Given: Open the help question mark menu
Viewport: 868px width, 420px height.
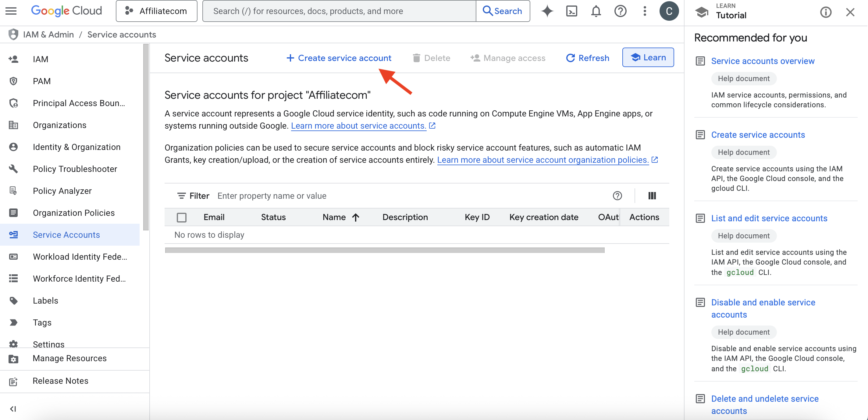Looking at the screenshot, I should pyautogui.click(x=620, y=11).
